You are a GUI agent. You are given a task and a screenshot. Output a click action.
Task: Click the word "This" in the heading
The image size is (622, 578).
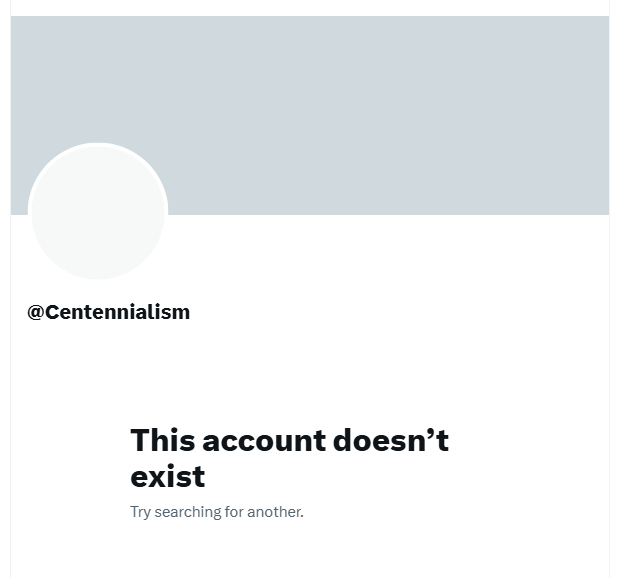pos(163,440)
